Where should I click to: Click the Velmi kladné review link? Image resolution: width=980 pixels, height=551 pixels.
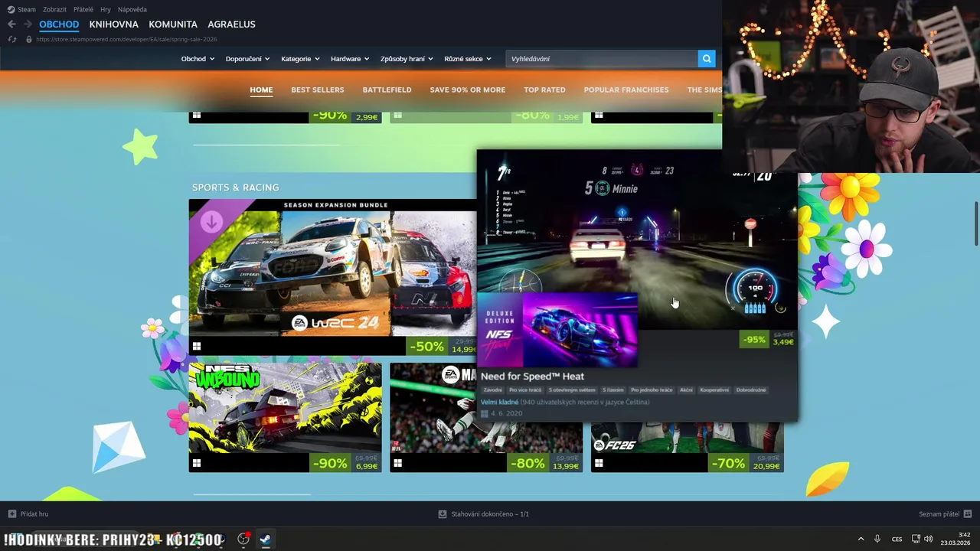(x=499, y=402)
